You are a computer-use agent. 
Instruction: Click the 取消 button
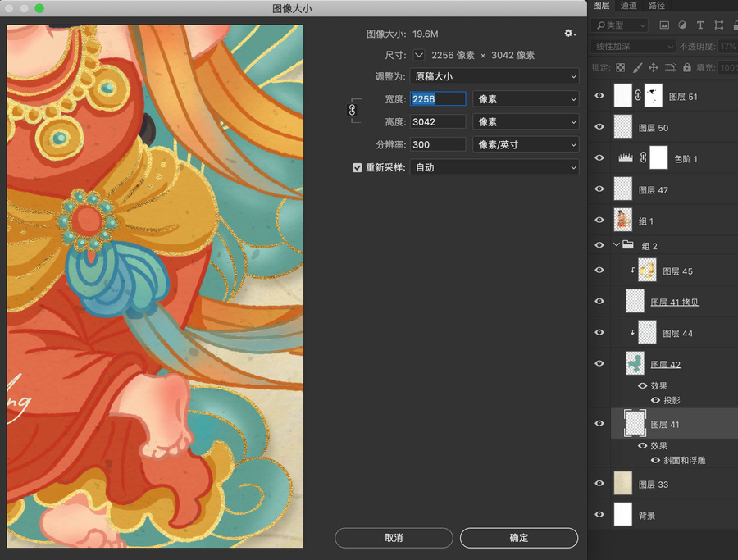(x=394, y=538)
